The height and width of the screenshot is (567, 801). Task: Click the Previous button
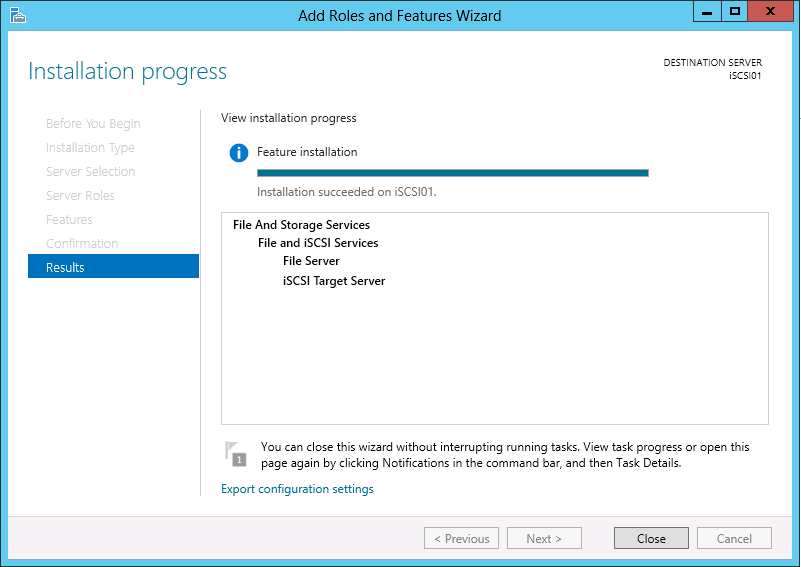[461, 538]
